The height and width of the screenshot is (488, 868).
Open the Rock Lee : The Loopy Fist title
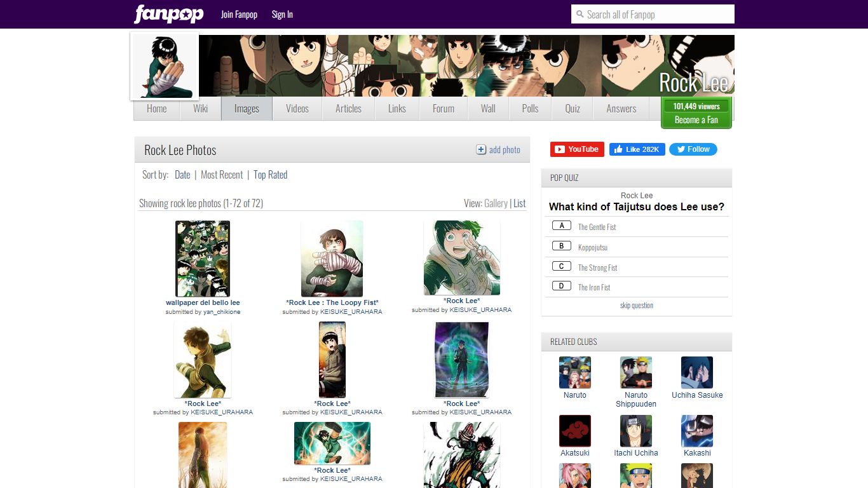pyautogui.click(x=332, y=303)
